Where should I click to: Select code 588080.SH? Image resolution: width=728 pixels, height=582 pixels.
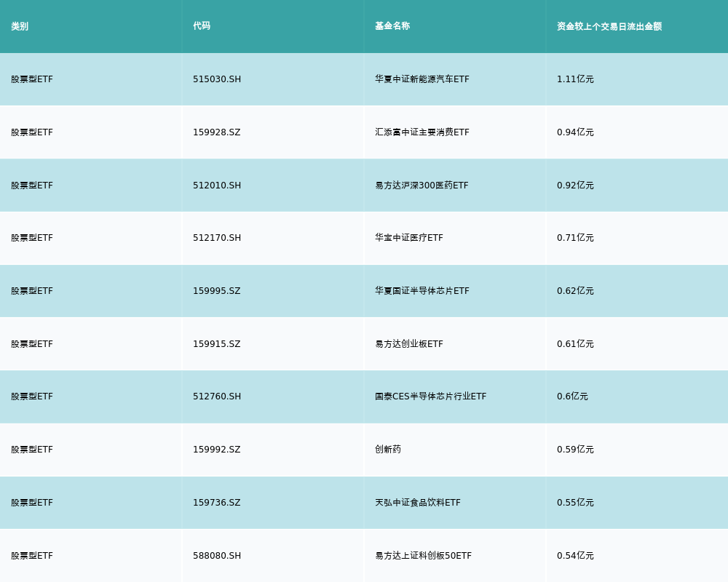coord(217,556)
